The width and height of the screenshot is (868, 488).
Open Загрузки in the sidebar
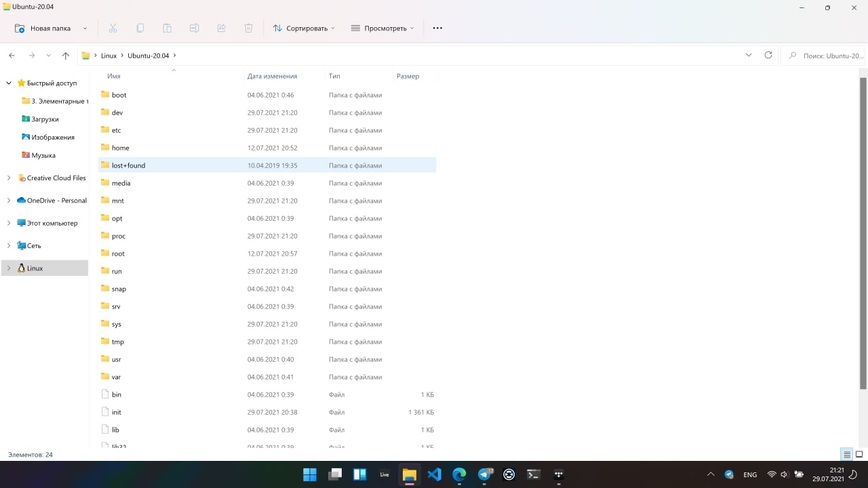pos(45,119)
